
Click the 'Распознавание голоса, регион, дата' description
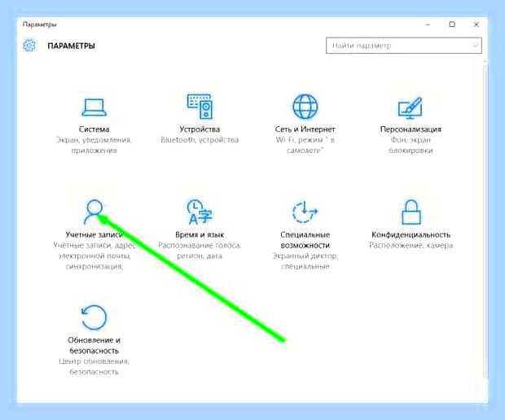(x=200, y=251)
